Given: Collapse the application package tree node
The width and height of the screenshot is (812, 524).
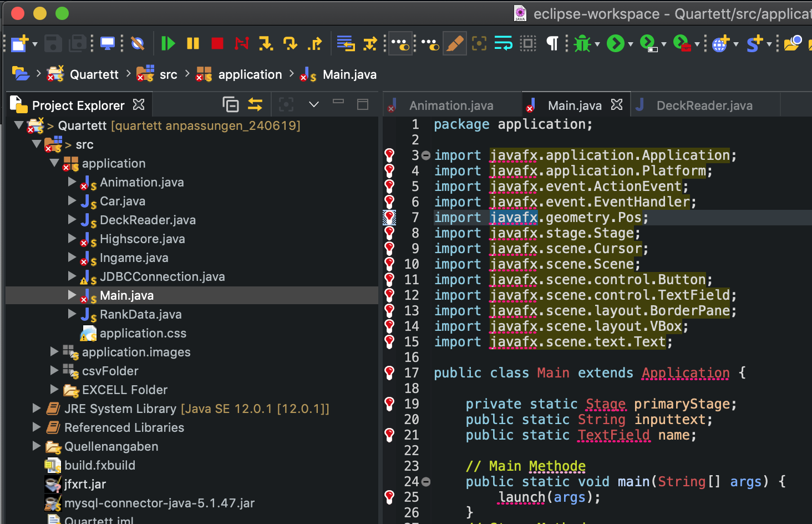Looking at the screenshot, I should point(54,163).
